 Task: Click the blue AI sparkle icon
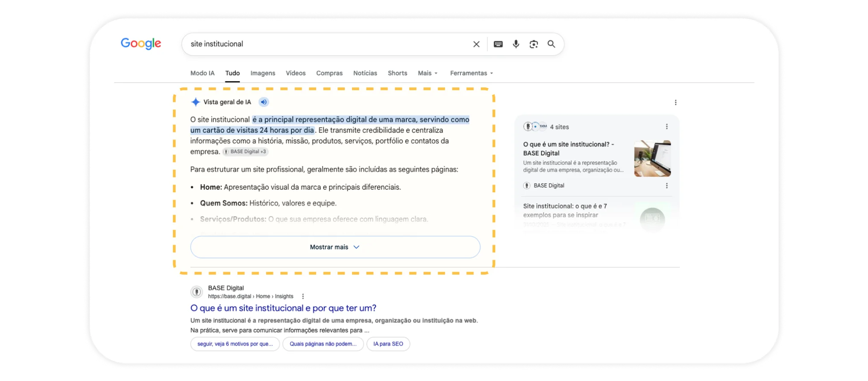tap(195, 102)
